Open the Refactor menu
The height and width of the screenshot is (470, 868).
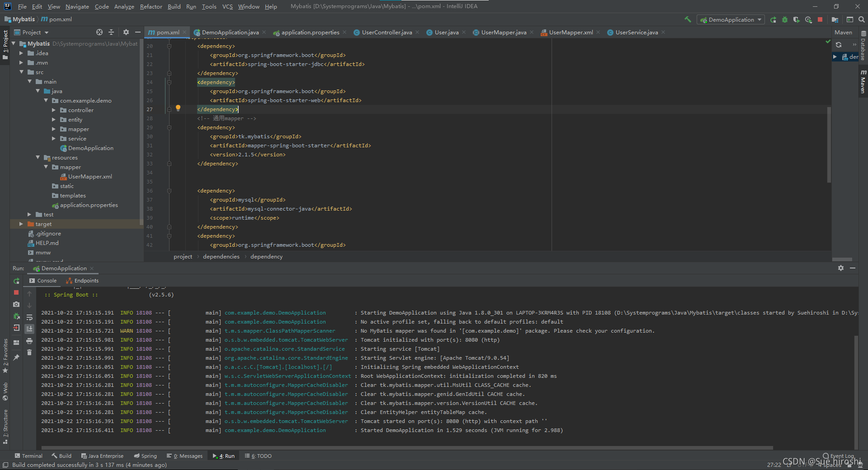151,6
